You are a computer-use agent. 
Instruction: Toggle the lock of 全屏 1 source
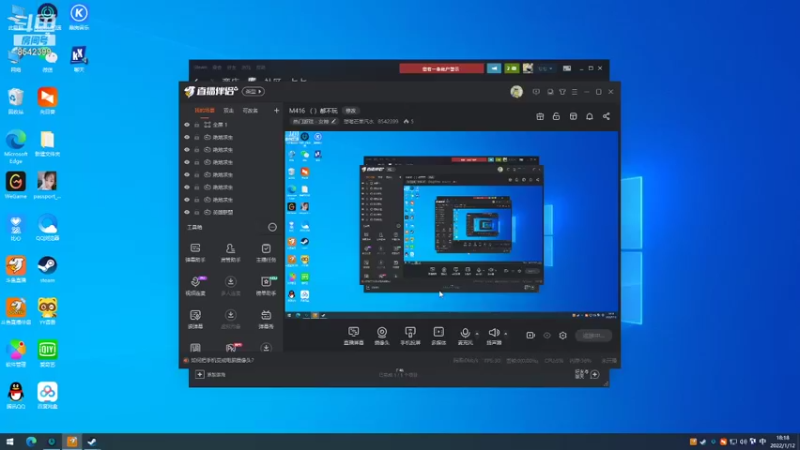(x=197, y=124)
